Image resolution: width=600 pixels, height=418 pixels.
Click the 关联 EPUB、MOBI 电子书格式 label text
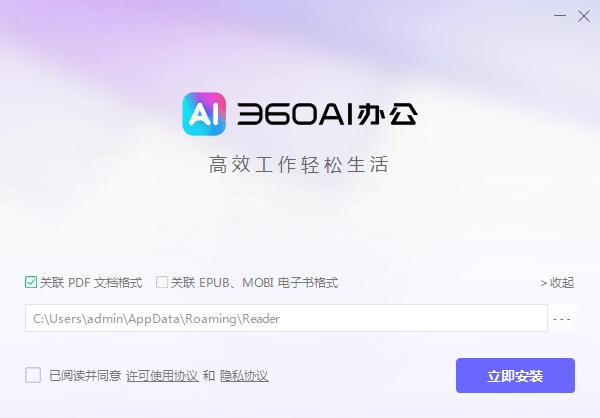point(254,283)
